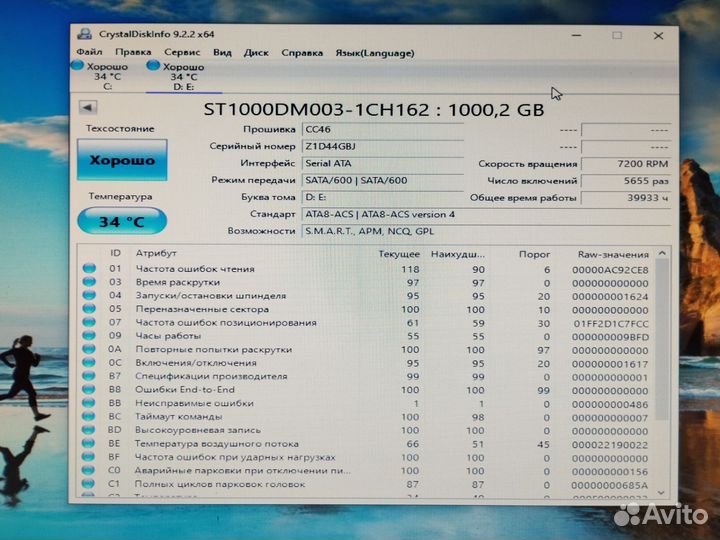Image resolution: width=720 pixels, height=540 pixels.
Task: Open the Правка menu
Action: (x=133, y=52)
